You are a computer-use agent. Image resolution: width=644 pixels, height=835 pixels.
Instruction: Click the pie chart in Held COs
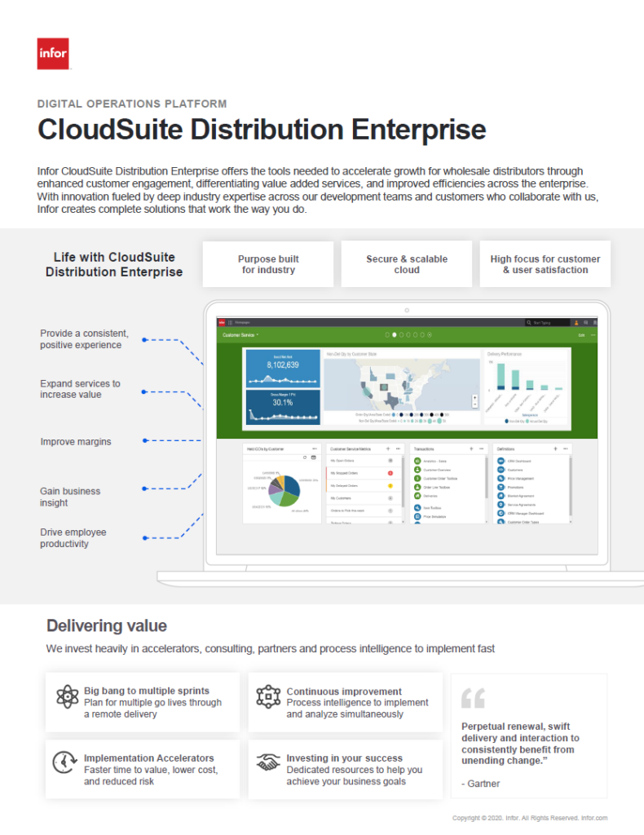284,490
